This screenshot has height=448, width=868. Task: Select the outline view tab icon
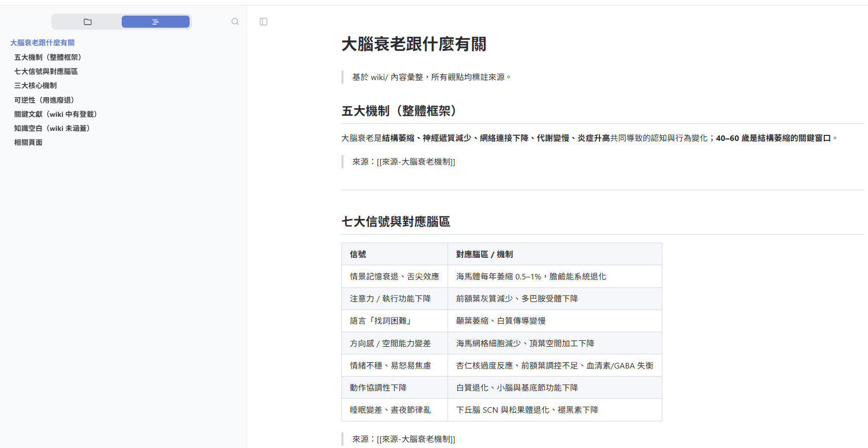pyautogui.click(x=155, y=22)
